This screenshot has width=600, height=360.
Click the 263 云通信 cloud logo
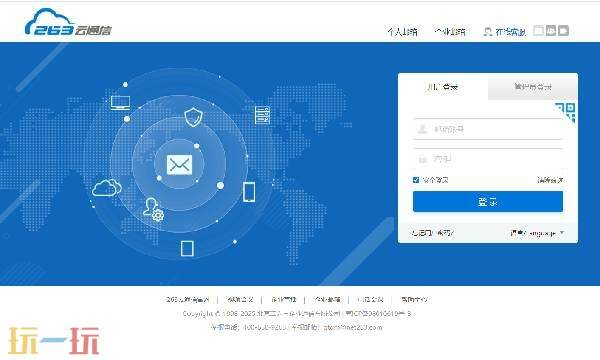[x=68, y=22]
